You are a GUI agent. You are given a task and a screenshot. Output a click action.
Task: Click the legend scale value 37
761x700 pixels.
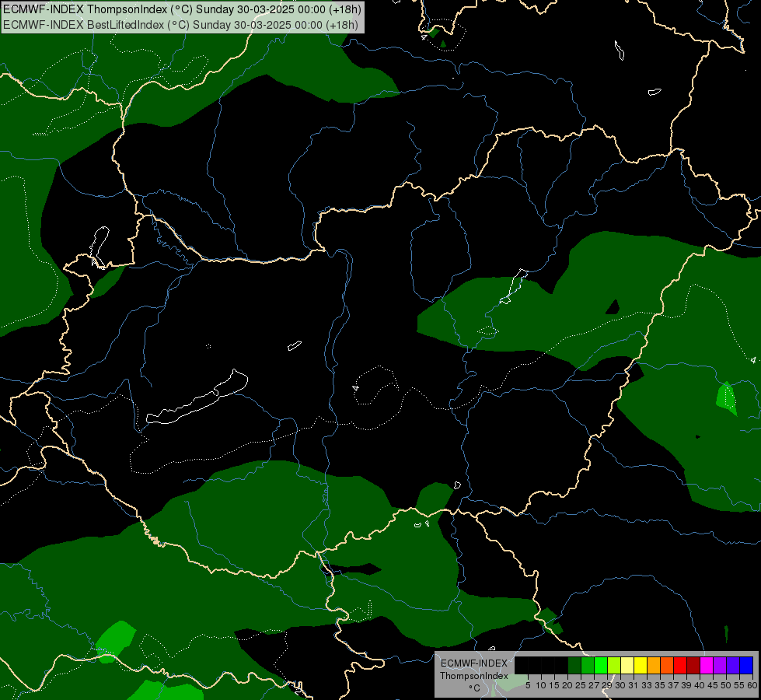coord(674,685)
